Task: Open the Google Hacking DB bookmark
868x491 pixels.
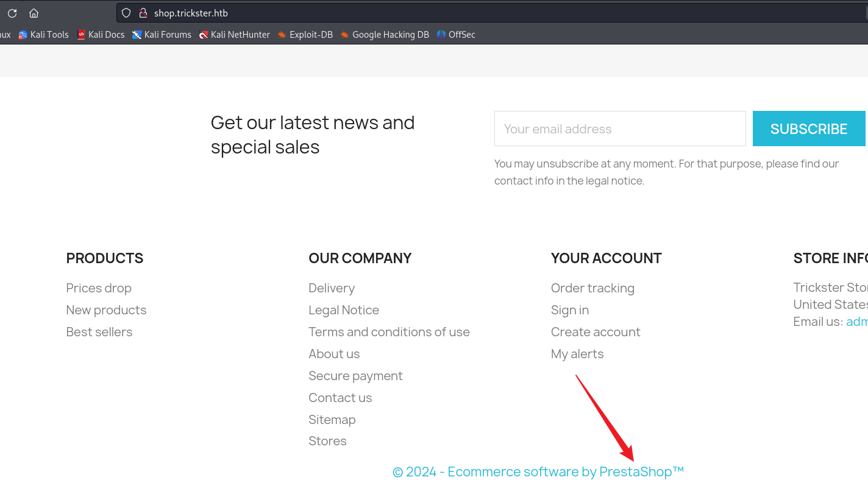Action: click(x=385, y=35)
